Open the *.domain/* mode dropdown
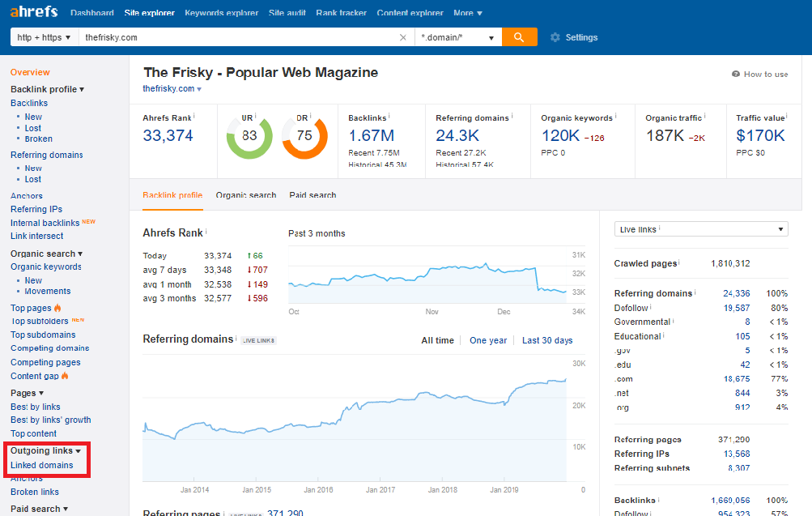Screen dimensions: 812x516 point(458,37)
